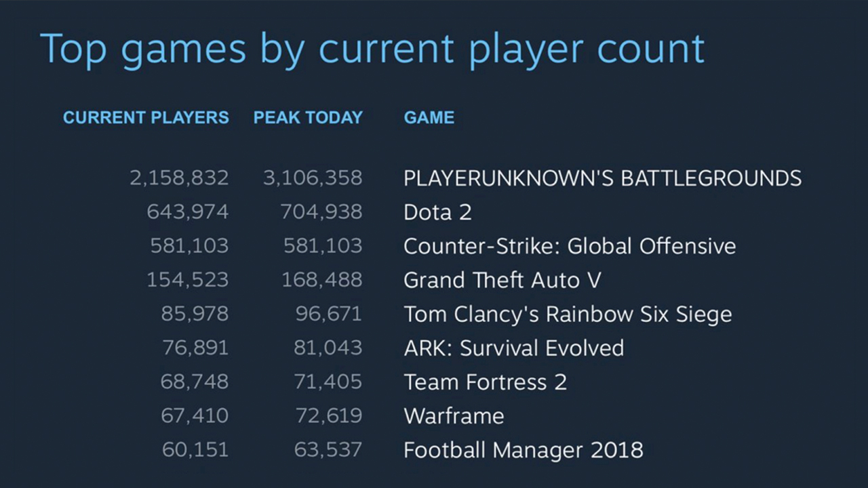868x488 pixels.
Task: Select Counter-Strike: Global Offensive entry
Action: tap(570, 246)
